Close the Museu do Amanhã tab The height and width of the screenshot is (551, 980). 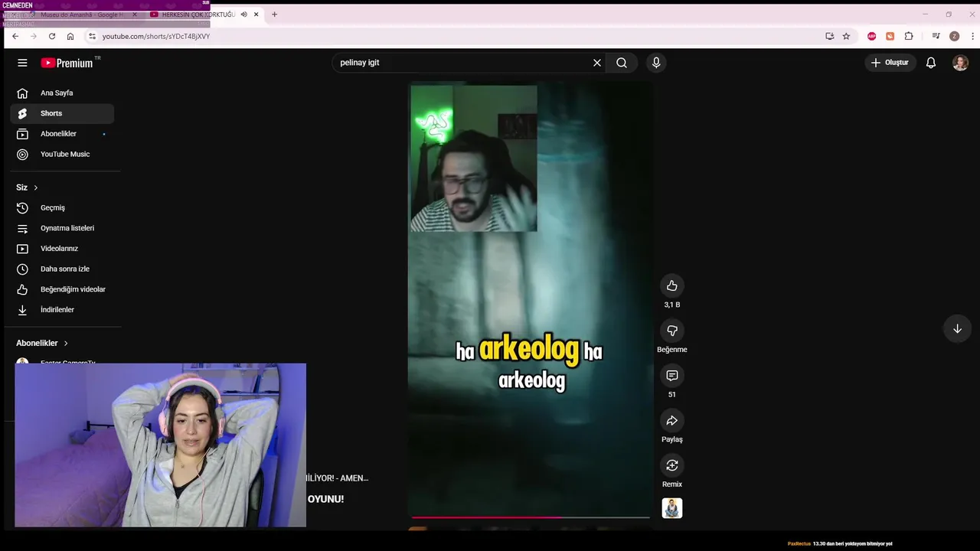point(135,15)
